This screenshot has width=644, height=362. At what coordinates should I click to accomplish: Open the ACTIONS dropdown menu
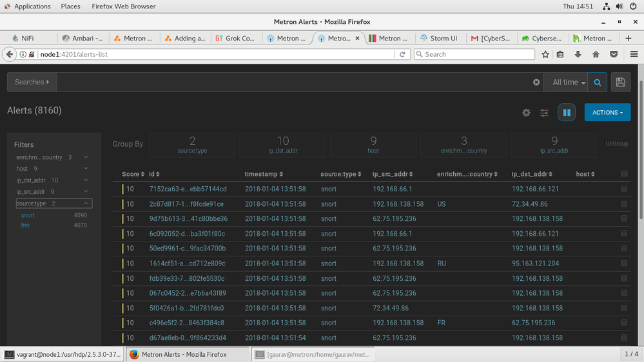pos(607,113)
